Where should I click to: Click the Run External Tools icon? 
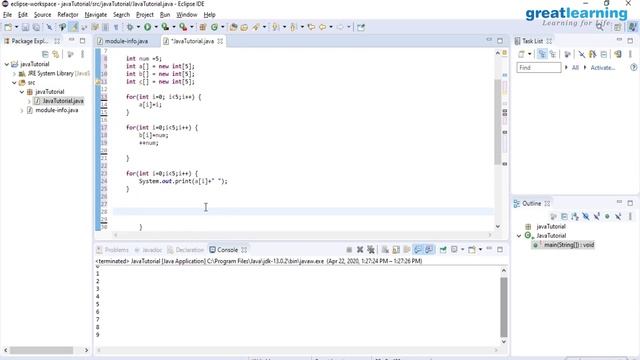click(183, 27)
